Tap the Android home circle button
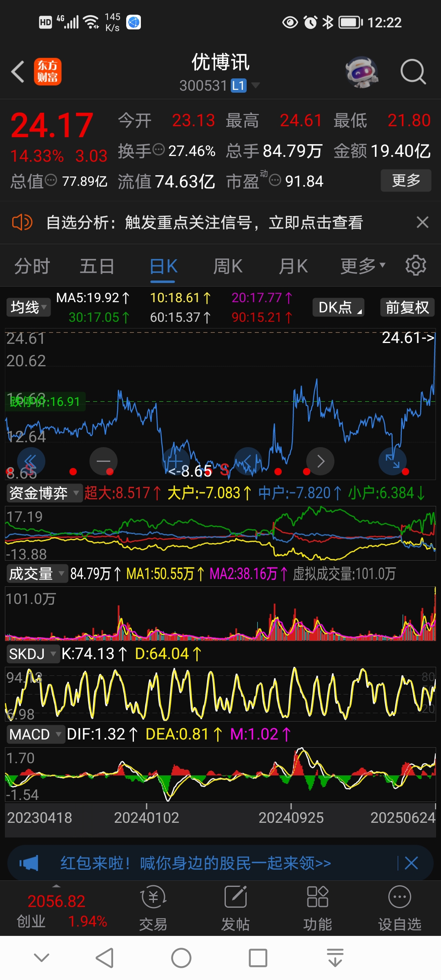This screenshot has width=441, height=980. tap(181, 958)
